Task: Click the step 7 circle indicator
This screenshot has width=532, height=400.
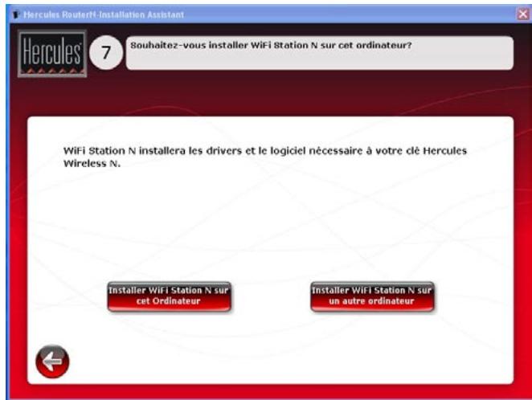Action: tap(106, 52)
